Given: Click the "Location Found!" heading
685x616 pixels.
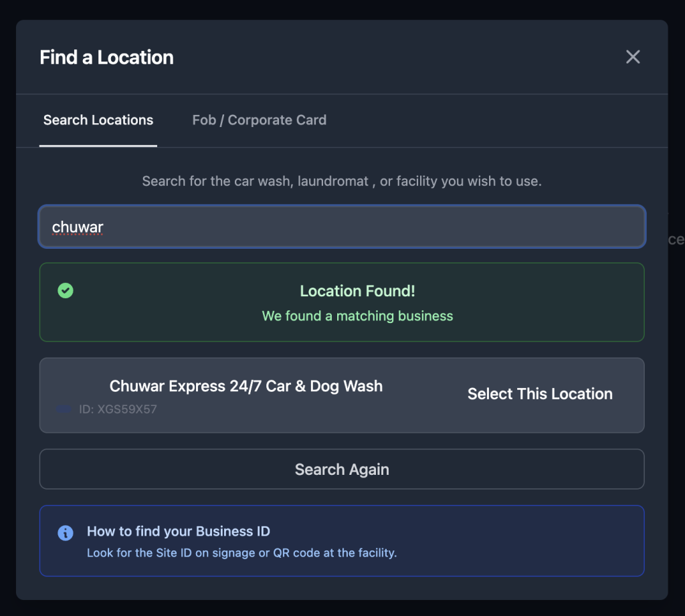Looking at the screenshot, I should point(357,291).
